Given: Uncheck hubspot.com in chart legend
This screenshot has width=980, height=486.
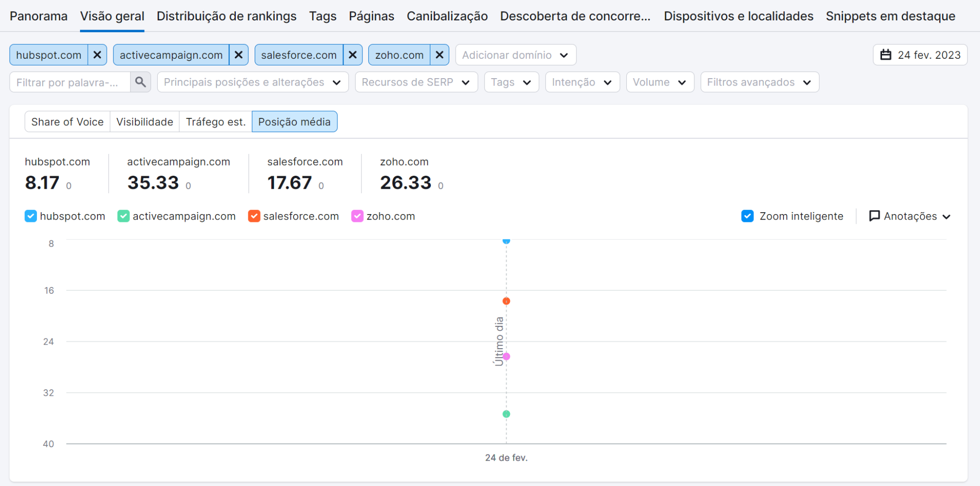Looking at the screenshot, I should coord(31,216).
